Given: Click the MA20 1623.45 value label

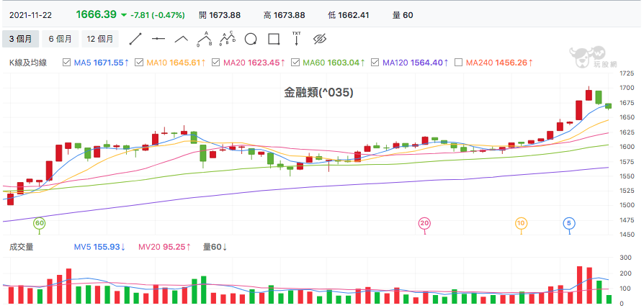Looking at the screenshot, I should tap(254, 63).
